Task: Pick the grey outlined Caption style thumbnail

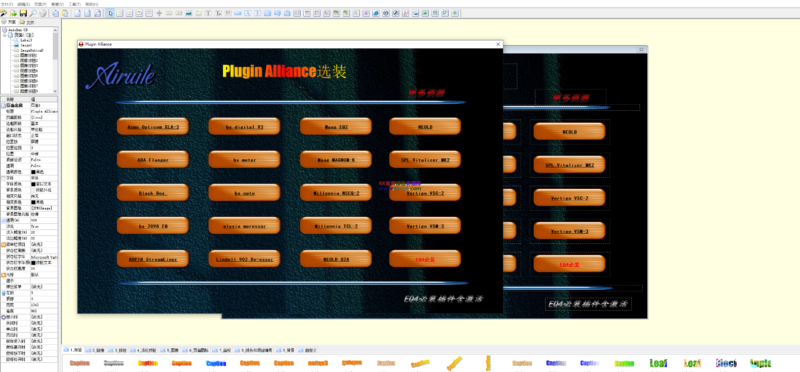Action: (114, 363)
